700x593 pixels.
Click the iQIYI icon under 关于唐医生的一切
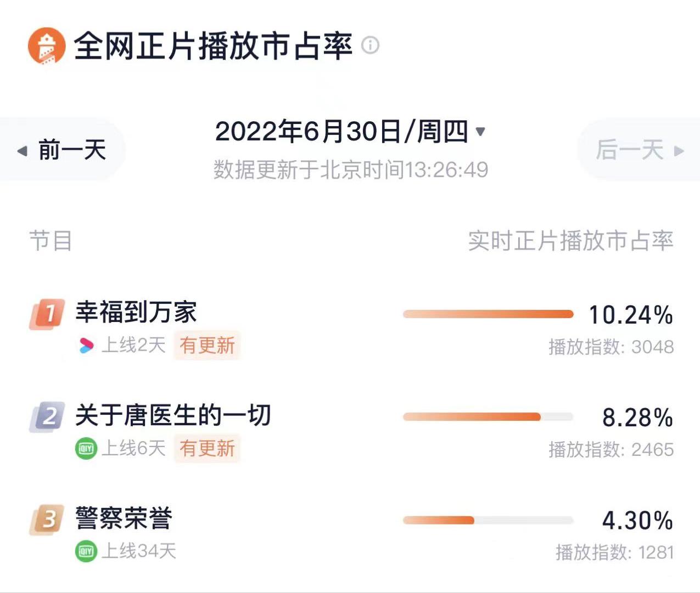click(x=87, y=448)
